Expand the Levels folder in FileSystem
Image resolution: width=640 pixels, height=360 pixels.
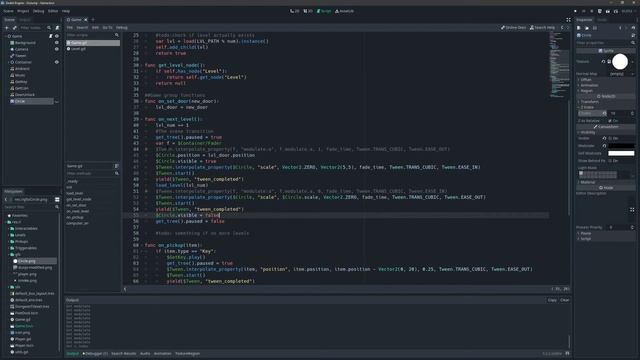(9, 235)
